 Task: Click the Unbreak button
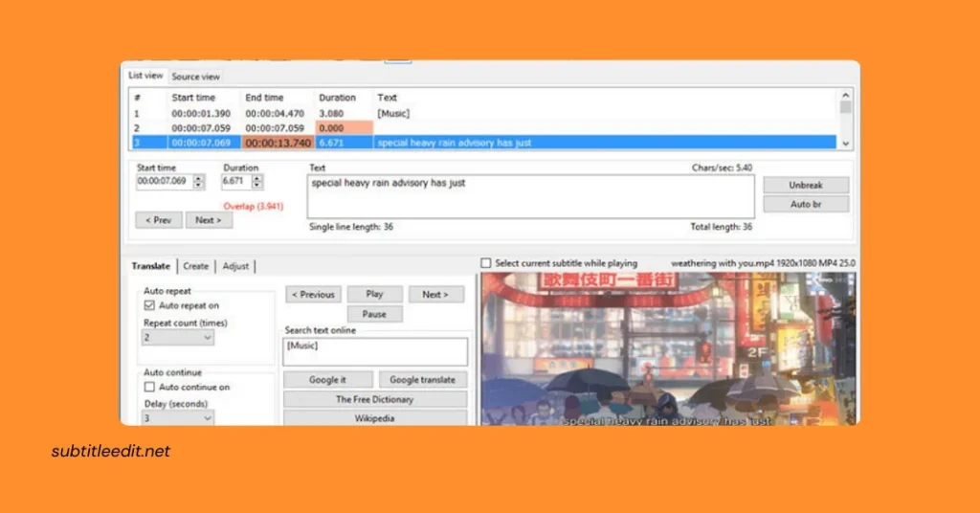[x=806, y=185]
